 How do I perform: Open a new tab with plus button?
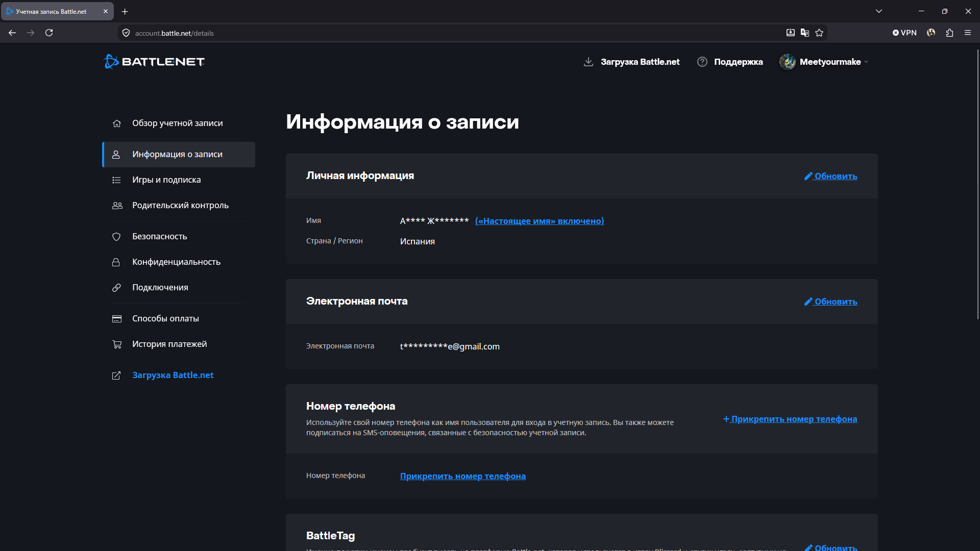point(125,11)
